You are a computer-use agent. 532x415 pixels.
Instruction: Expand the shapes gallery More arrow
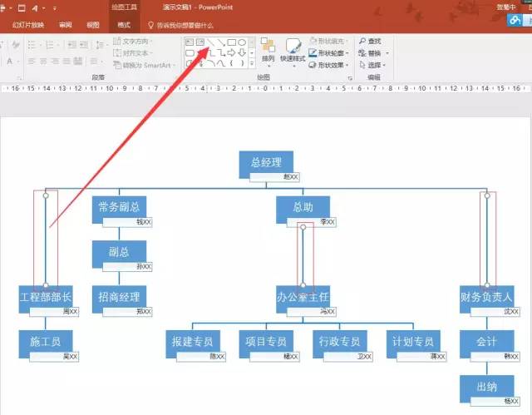(x=252, y=63)
